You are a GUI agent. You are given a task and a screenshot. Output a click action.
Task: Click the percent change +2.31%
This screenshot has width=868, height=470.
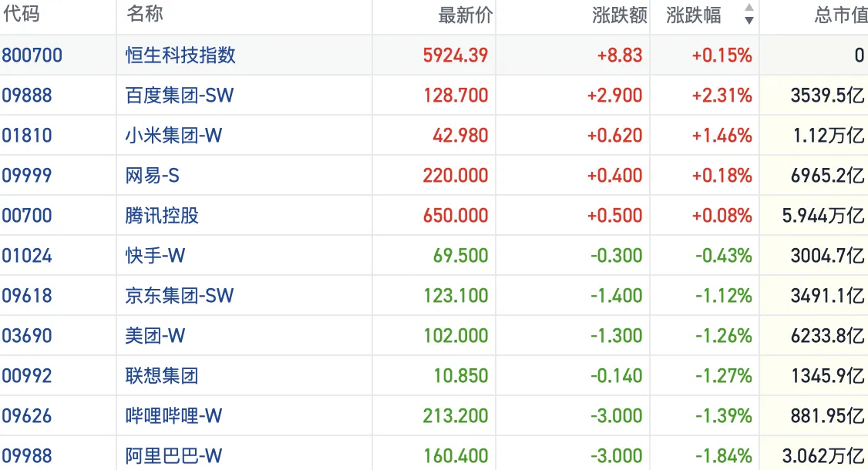(x=722, y=96)
